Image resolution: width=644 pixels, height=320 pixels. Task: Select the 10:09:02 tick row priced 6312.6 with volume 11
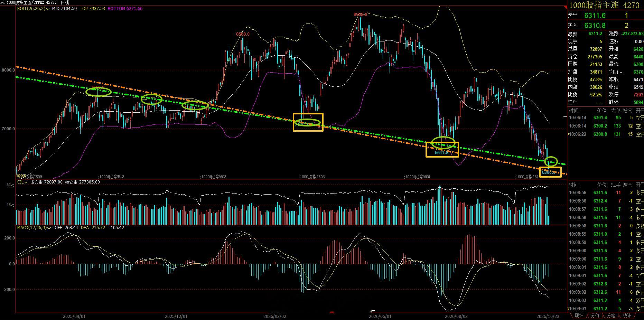click(x=605, y=292)
